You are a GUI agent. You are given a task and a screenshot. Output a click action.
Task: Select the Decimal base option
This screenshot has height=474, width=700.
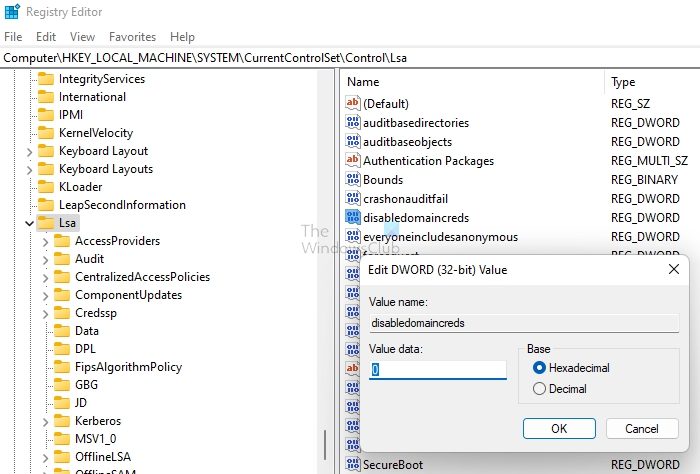click(540, 389)
